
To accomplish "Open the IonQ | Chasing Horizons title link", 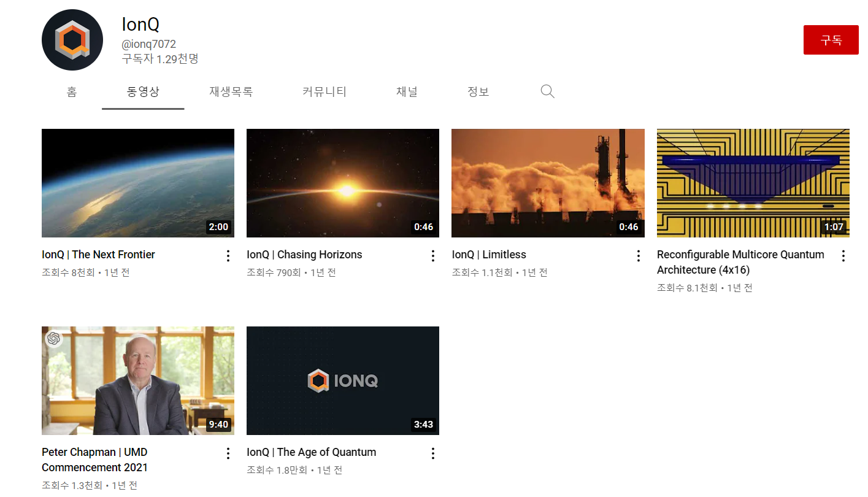I will point(304,255).
